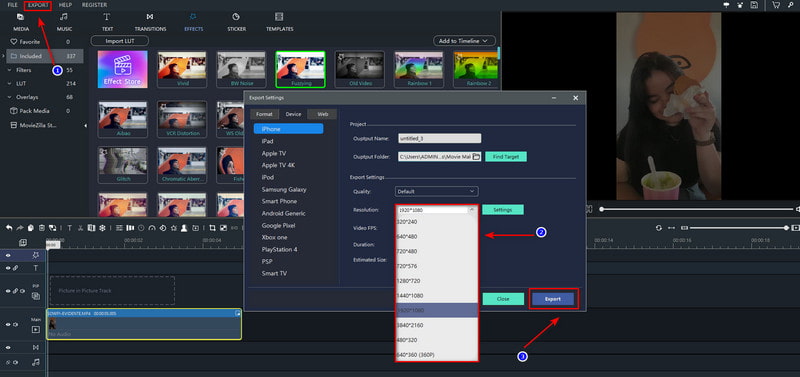Choose 3840*2160 from the resolution list
This screenshot has height=377, width=800.
pos(437,325)
